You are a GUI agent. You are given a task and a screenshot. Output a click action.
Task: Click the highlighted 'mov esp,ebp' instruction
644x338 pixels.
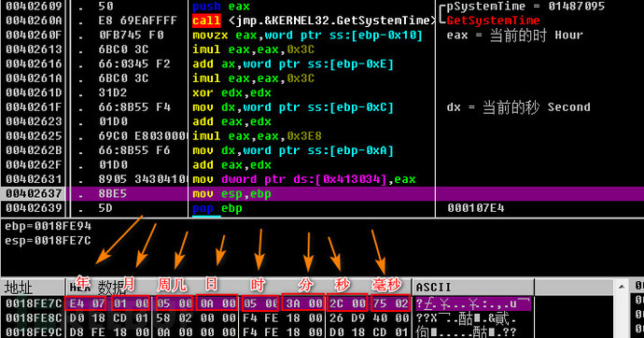point(232,194)
